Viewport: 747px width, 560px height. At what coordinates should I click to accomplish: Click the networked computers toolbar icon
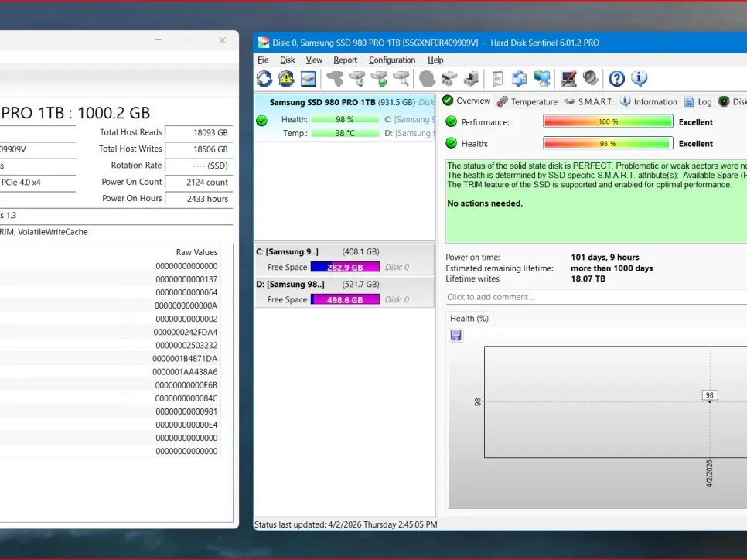[x=542, y=78]
